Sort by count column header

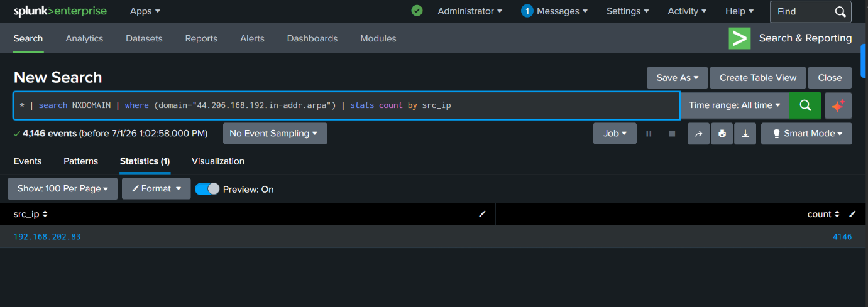(823, 214)
